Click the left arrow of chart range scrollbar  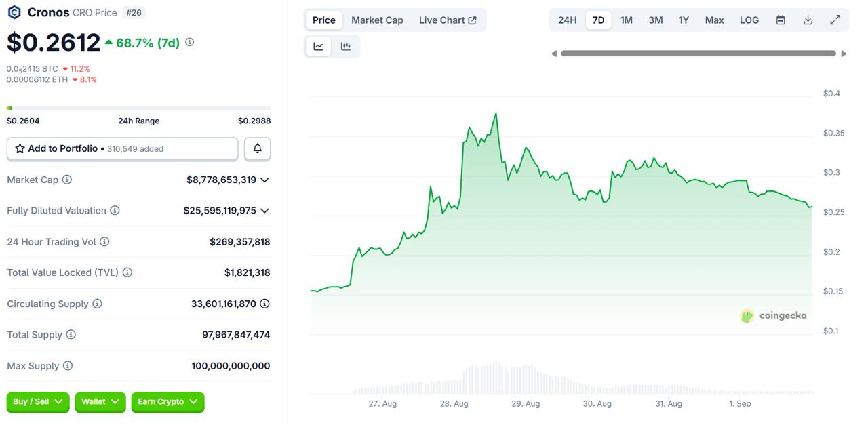pyautogui.click(x=554, y=54)
